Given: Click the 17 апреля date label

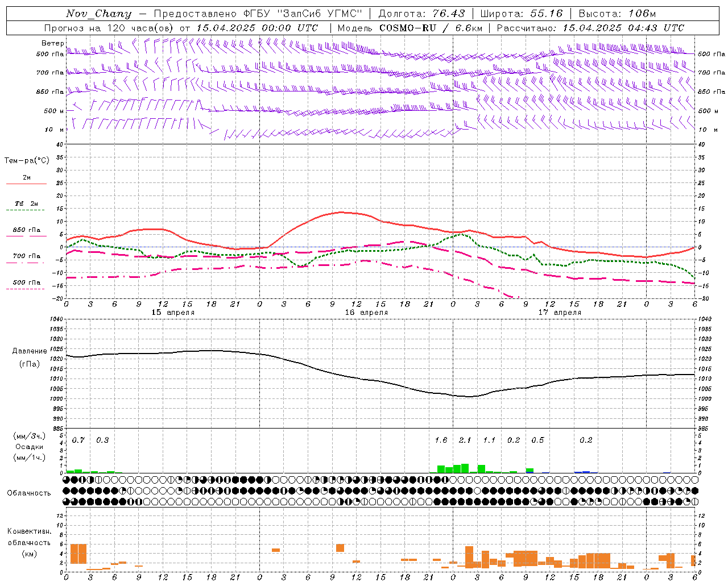Looking at the screenshot, I should tap(560, 313).
